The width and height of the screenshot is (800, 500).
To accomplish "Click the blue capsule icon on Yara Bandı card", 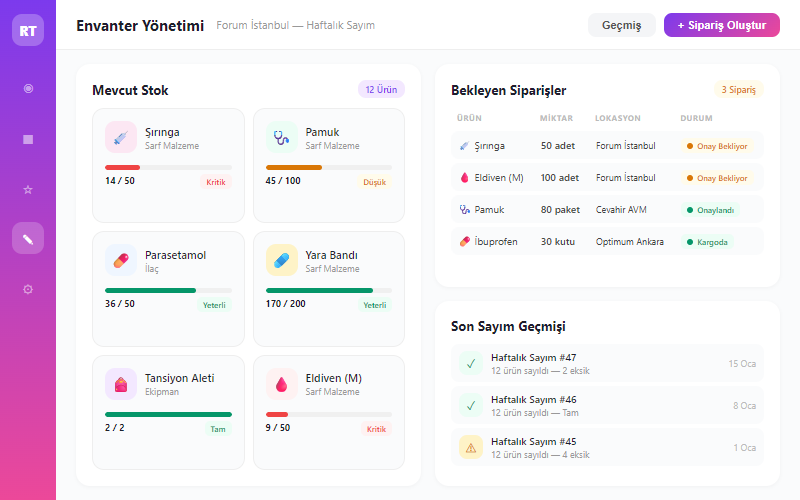I will click(x=282, y=260).
